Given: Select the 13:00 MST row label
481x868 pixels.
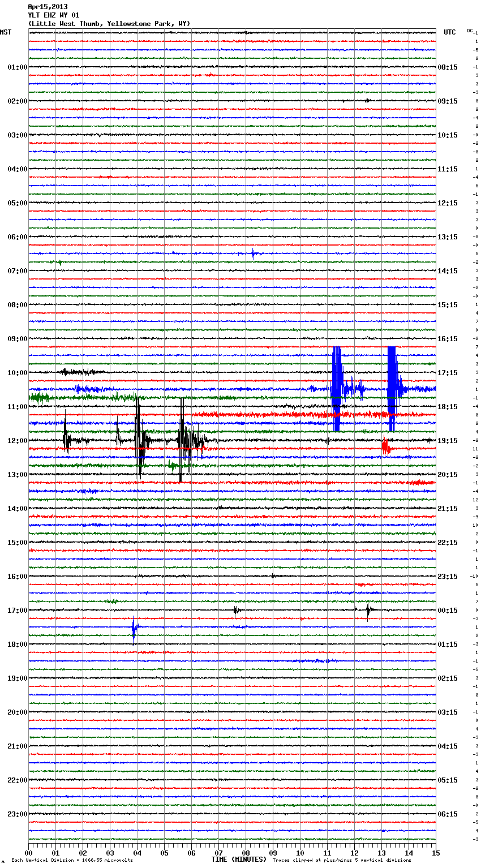Looking at the screenshot, I should 18,475.
